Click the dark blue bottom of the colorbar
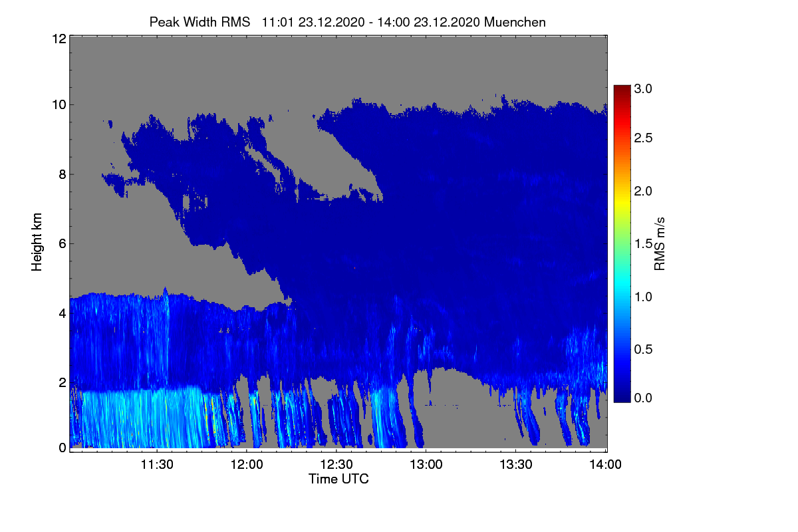This screenshot has height=532, width=798. 622,396
